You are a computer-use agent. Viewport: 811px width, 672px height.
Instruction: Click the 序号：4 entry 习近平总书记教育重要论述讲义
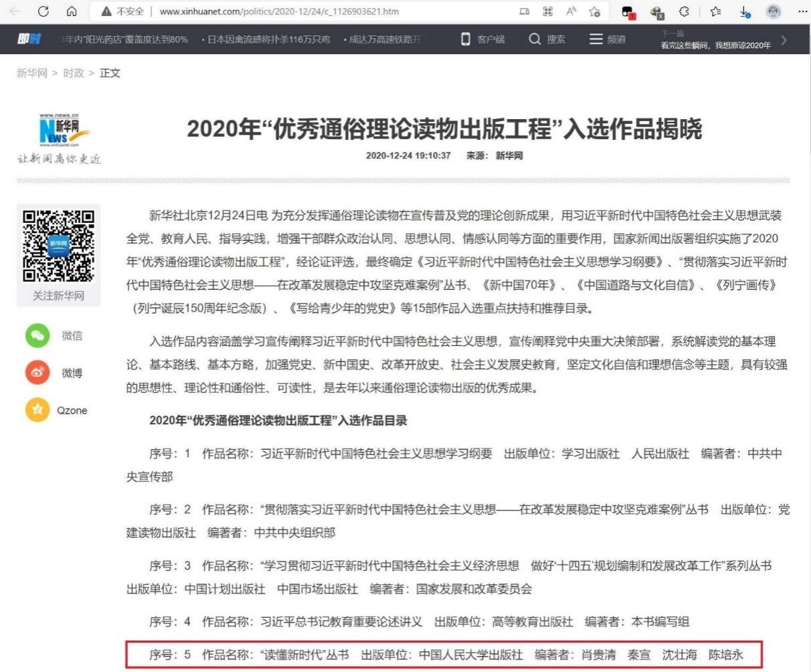click(419, 622)
